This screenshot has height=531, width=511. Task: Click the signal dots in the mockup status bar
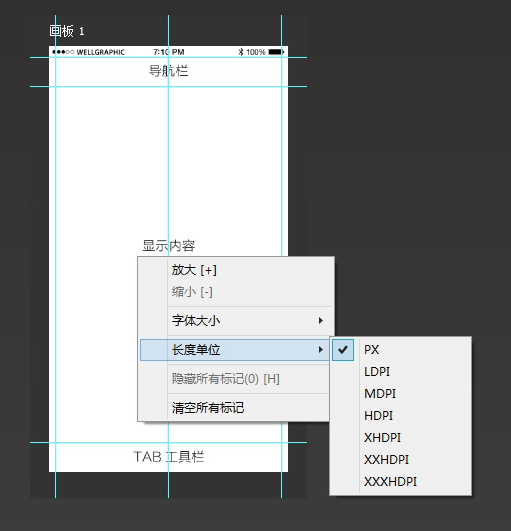(x=63, y=52)
